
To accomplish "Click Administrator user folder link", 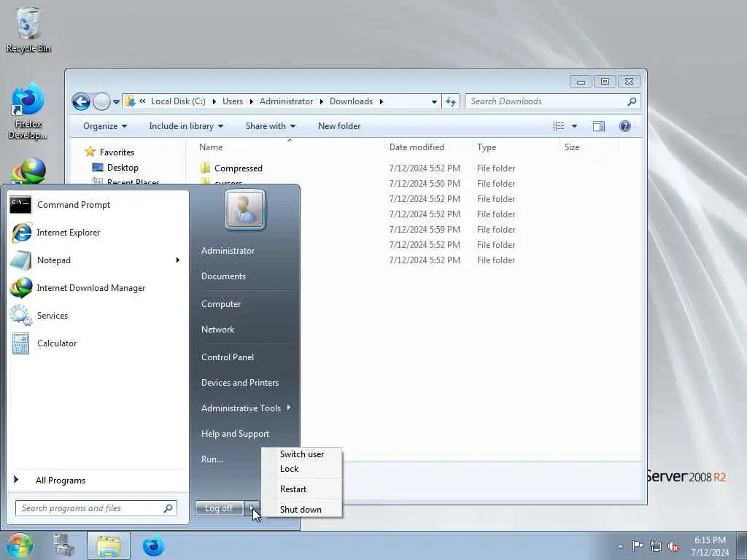I will coord(228,251).
